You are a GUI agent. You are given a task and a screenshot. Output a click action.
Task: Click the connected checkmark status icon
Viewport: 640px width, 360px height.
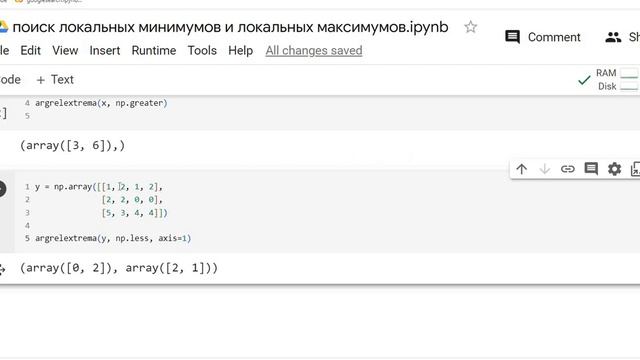pos(584,80)
